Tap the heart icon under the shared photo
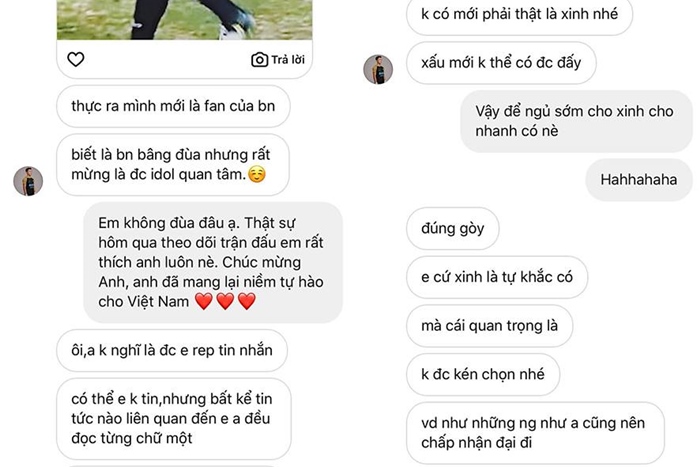The image size is (700, 467). (75, 59)
